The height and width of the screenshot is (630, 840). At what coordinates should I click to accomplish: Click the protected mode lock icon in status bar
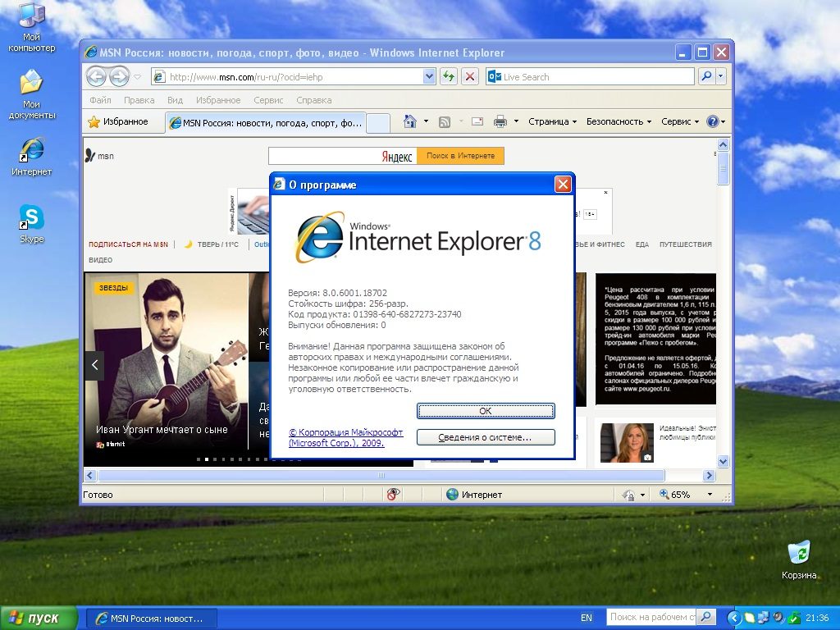[629, 495]
